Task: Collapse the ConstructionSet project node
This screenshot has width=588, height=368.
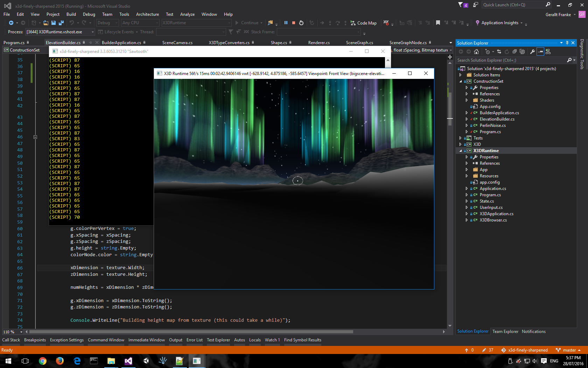Action: (461, 81)
